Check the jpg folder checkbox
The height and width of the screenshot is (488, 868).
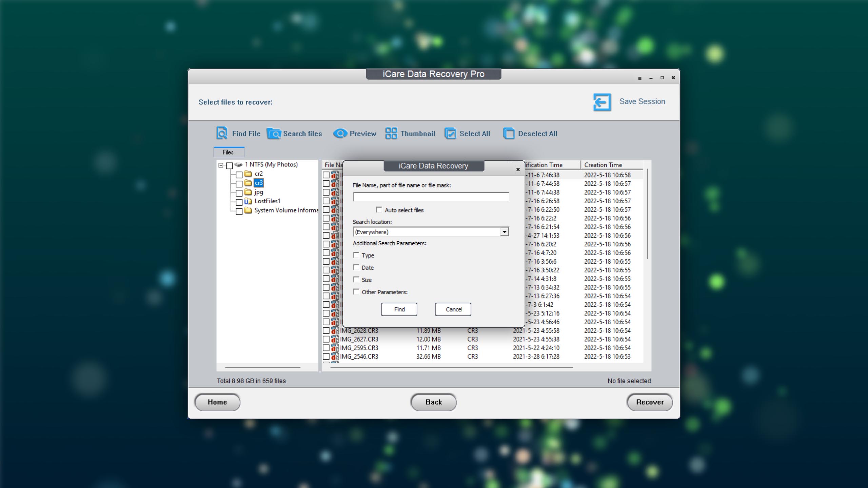coord(239,193)
